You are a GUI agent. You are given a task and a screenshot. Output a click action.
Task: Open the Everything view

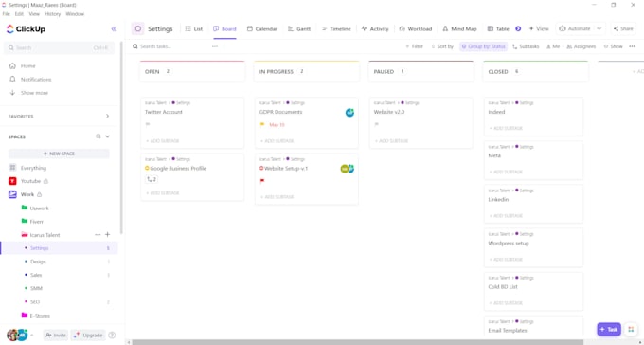(x=33, y=168)
